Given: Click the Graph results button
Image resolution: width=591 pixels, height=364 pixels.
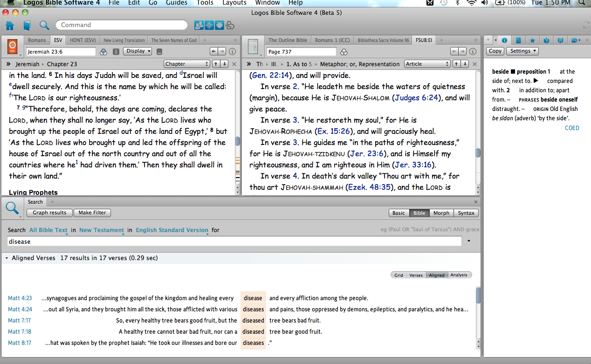Looking at the screenshot, I should click(49, 213).
